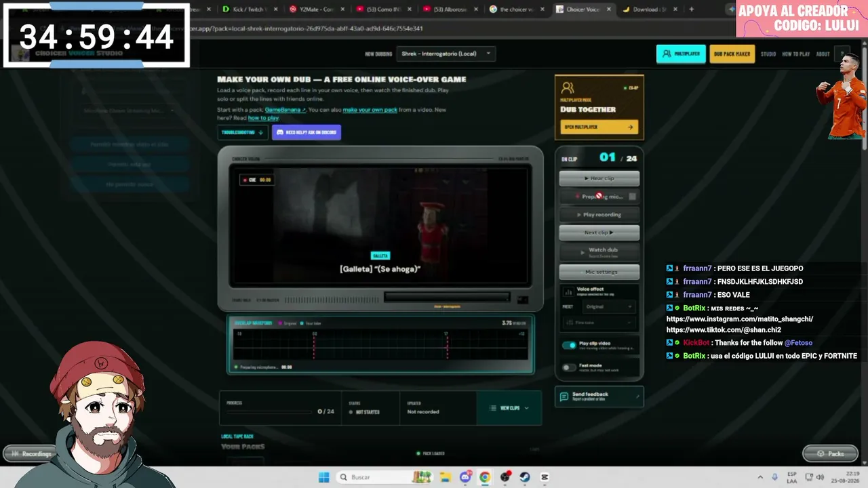Viewport: 868px width, 488px height.
Task: Click the overlap waveform timeline
Action: [380, 344]
